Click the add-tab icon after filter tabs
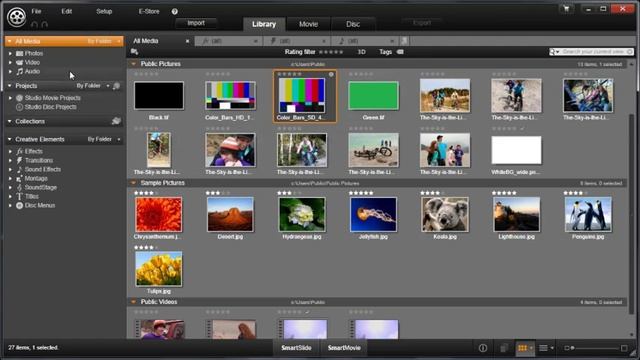 [404, 41]
